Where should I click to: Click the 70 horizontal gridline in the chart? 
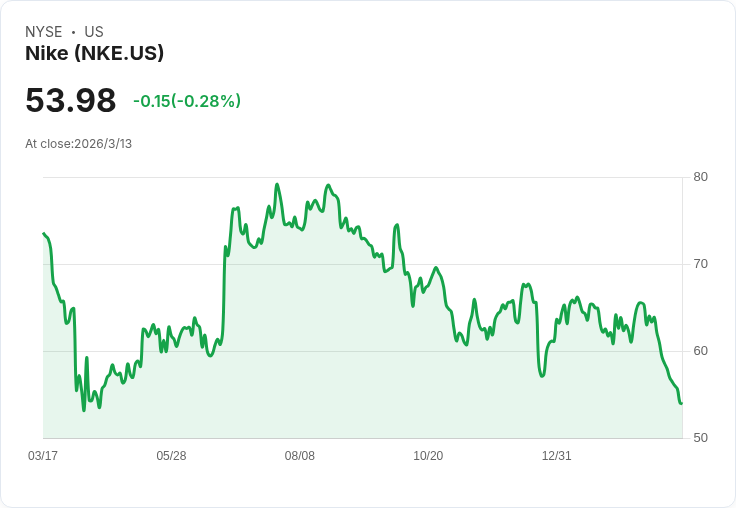(x=363, y=264)
